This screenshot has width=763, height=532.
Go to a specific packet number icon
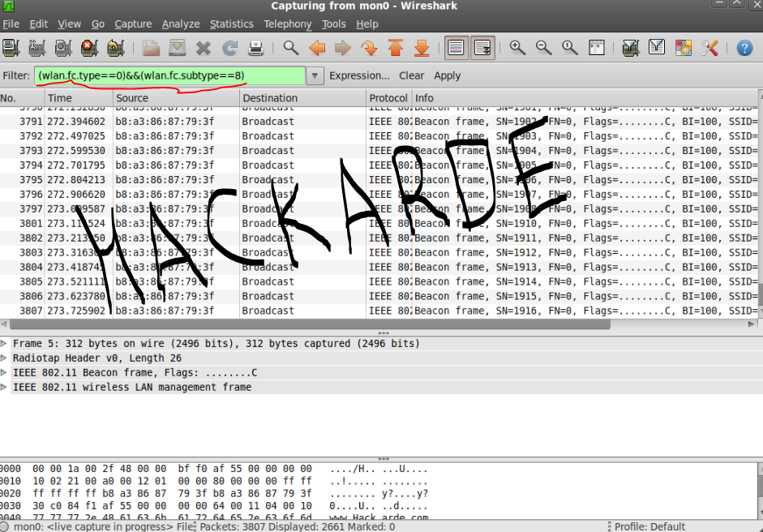(369, 48)
